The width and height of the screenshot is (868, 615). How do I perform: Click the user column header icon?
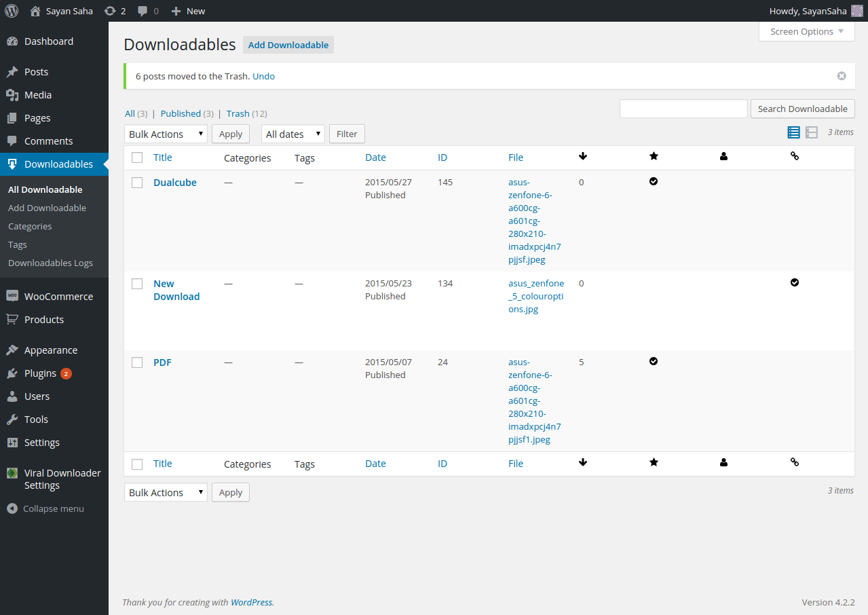723,156
